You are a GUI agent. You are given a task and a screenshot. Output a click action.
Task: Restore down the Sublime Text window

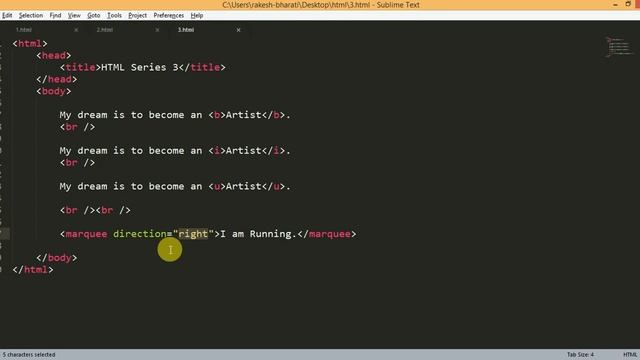tap(628, 4)
